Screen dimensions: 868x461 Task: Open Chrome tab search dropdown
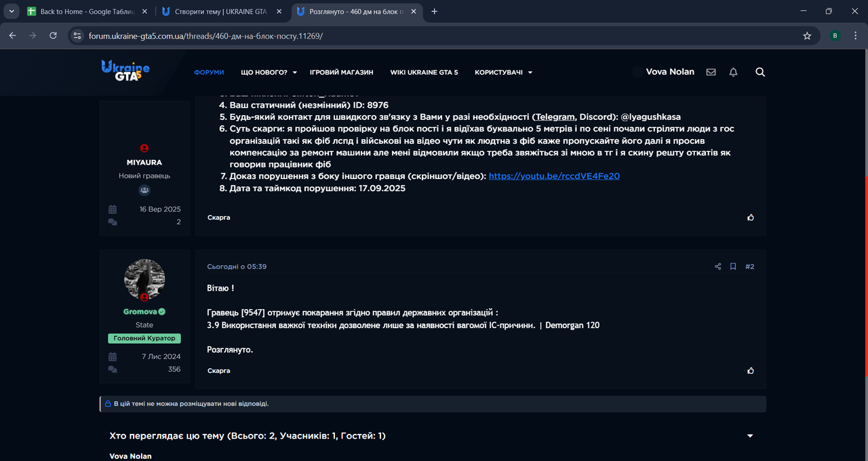tap(12, 12)
